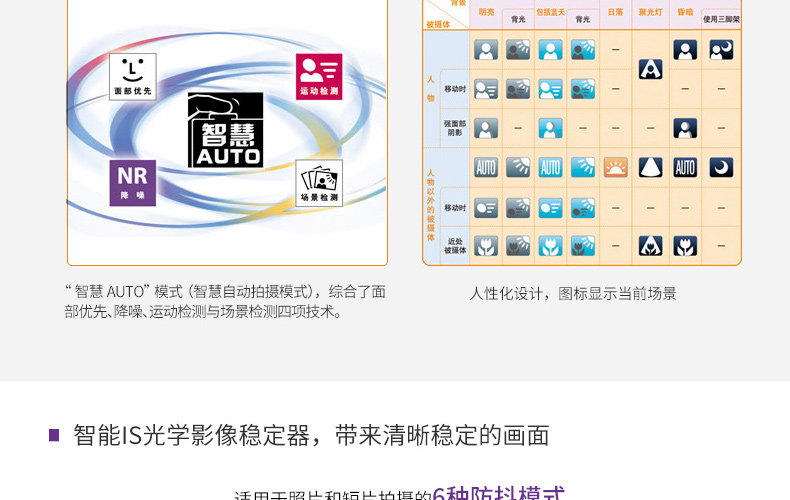Click the face priority smiley icon
790x500 pixels.
click(133, 77)
